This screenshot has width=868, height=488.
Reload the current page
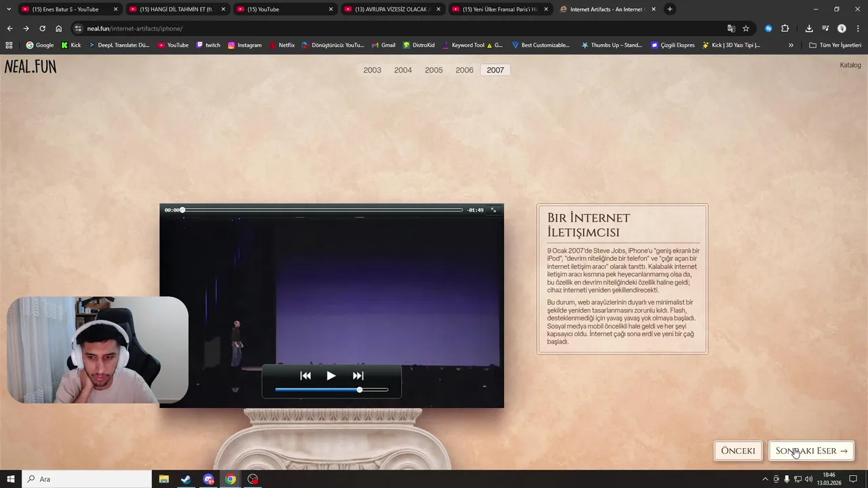coord(42,28)
